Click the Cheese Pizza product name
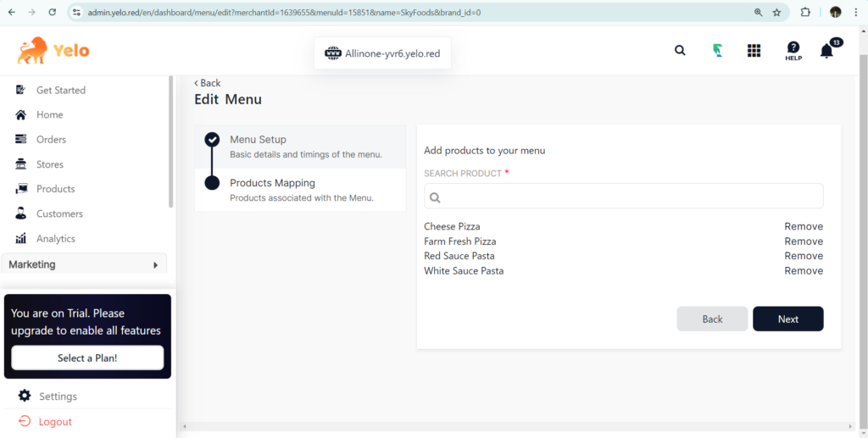This screenshot has height=438, width=868. [x=452, y=226]
